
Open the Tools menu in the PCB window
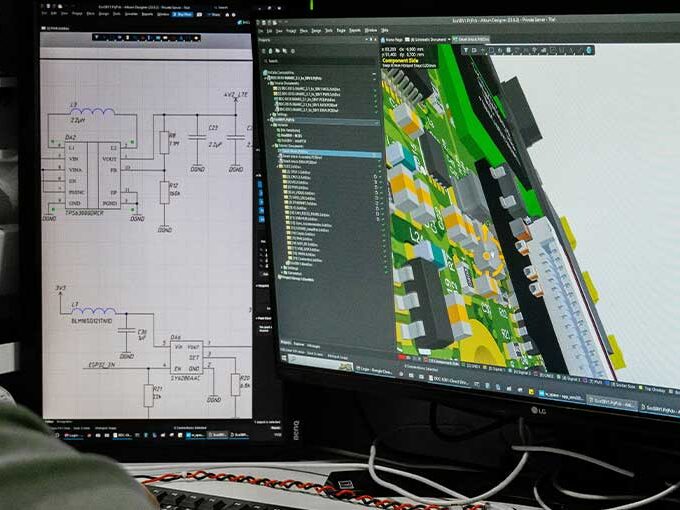tap(329, 31)
